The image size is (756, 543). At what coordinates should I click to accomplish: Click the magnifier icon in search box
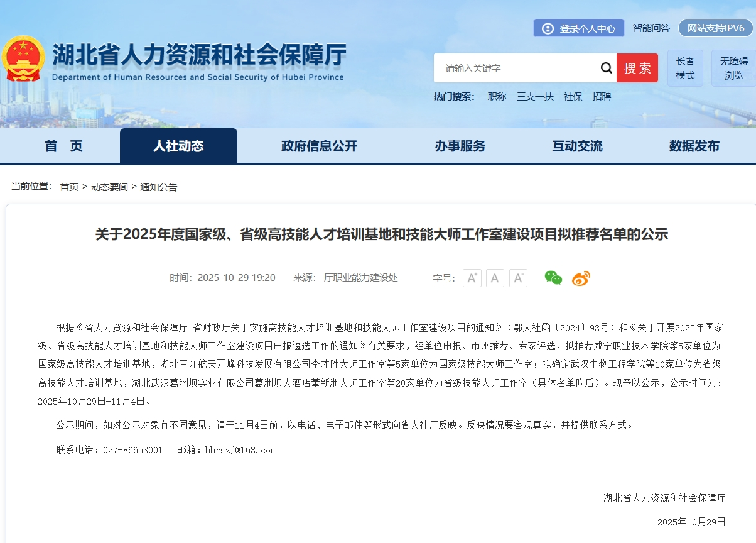point(606,68)
